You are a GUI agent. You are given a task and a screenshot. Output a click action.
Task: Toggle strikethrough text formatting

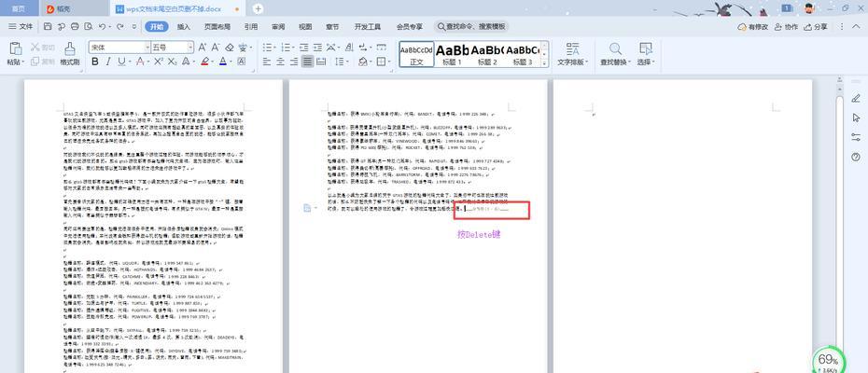click(x=140, y=62)
